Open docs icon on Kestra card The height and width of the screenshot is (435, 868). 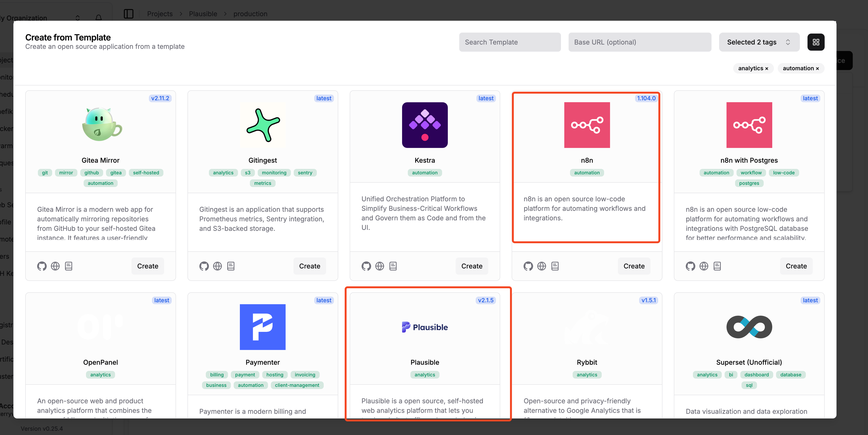(x=393, y=266)
